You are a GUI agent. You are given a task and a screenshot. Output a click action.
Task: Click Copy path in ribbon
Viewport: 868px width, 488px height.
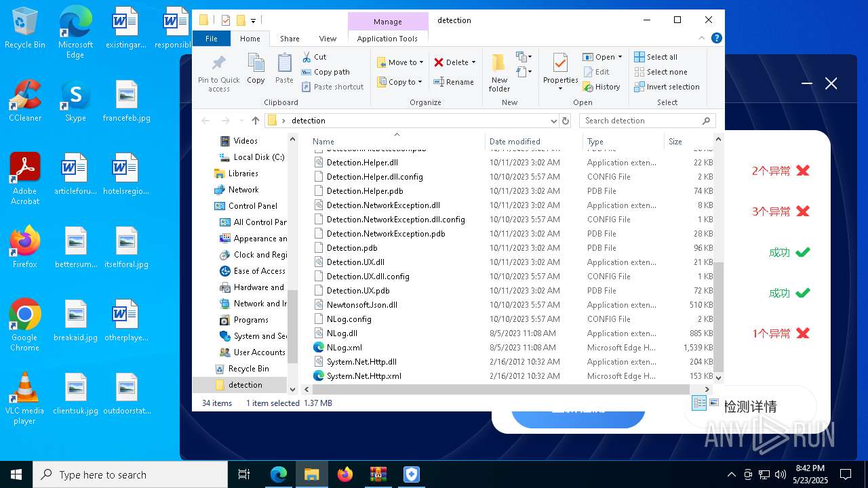[x=325, y=72]
